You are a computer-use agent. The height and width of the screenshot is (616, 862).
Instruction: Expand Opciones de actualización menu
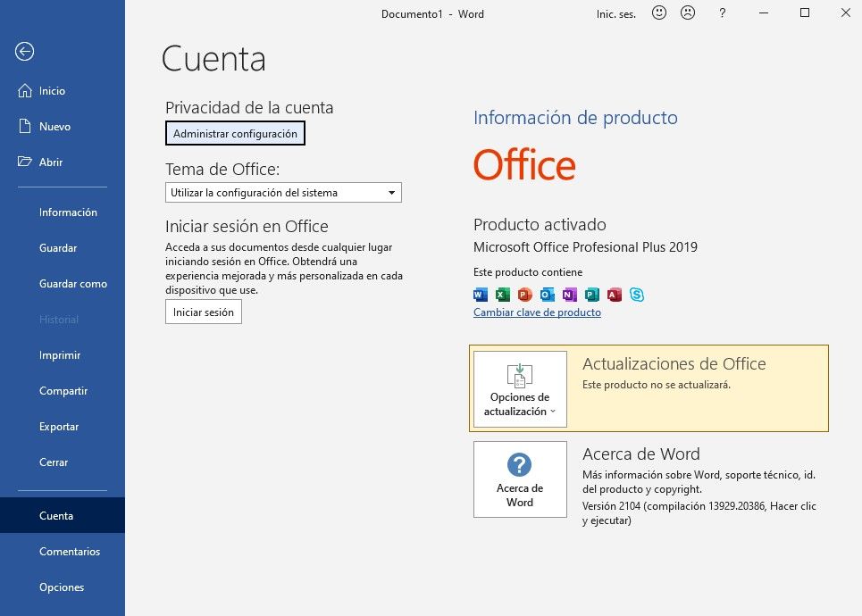click(520, 389)
